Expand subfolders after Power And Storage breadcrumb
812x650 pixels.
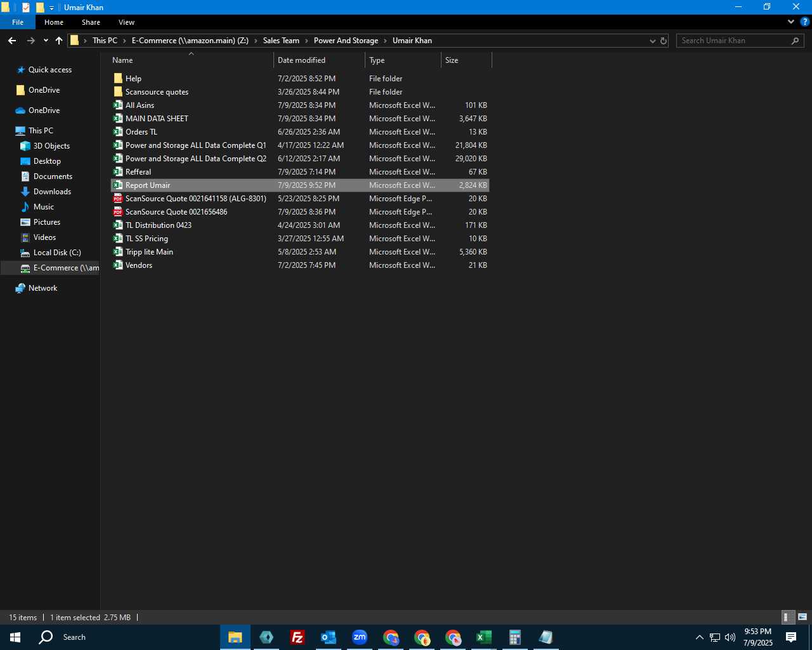(x=385, y=41)
